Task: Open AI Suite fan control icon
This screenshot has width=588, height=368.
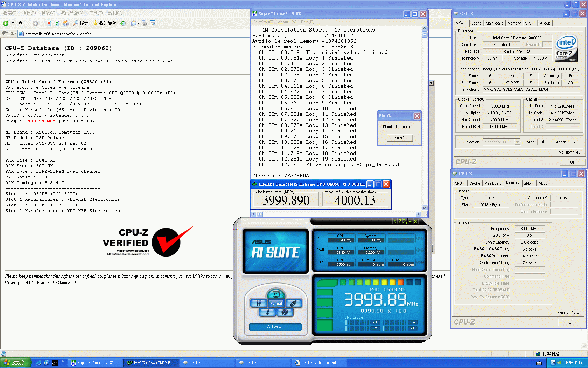Action: click(285, 312)
